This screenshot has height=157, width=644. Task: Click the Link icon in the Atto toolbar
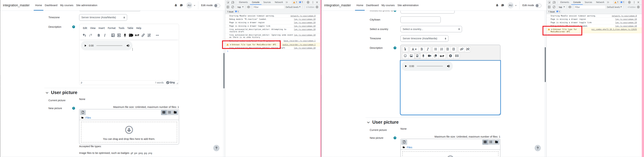[x=461, y=49]
